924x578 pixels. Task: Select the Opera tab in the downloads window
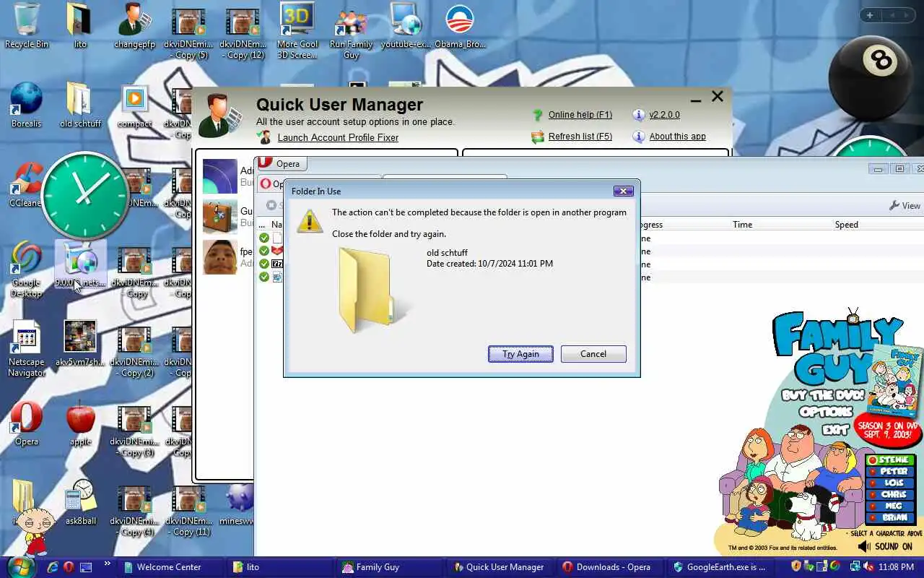(282, 164)
